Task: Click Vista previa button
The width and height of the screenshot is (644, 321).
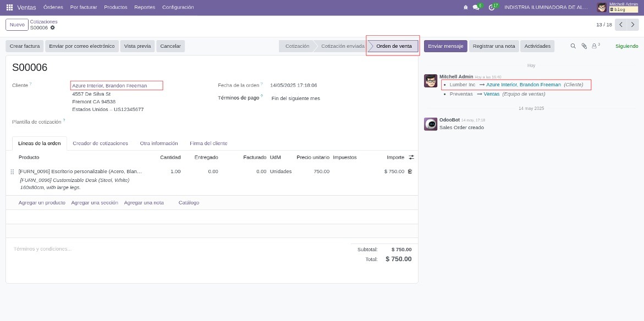Action: pos(137,46)
